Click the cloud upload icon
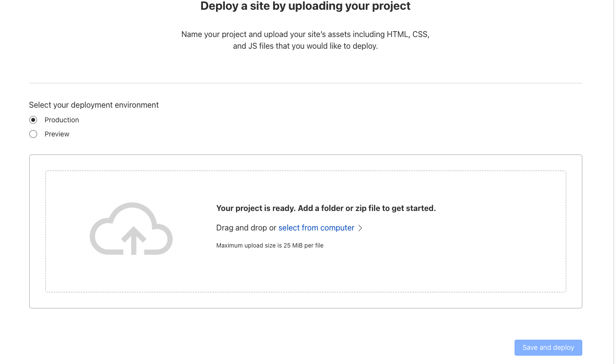615x364 pixels. [x=131, y=229]
